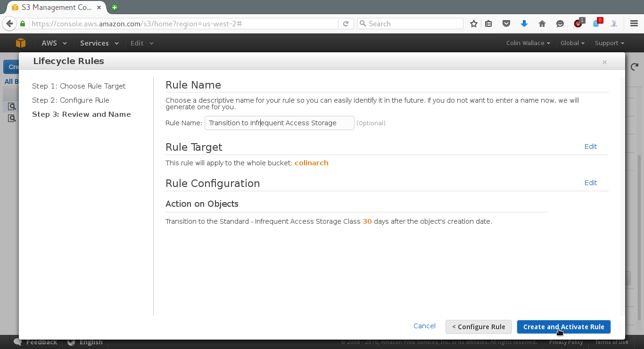
Task: Click Create and Activate Rule button
Action: pyautogui.click(x=563, y=327)
